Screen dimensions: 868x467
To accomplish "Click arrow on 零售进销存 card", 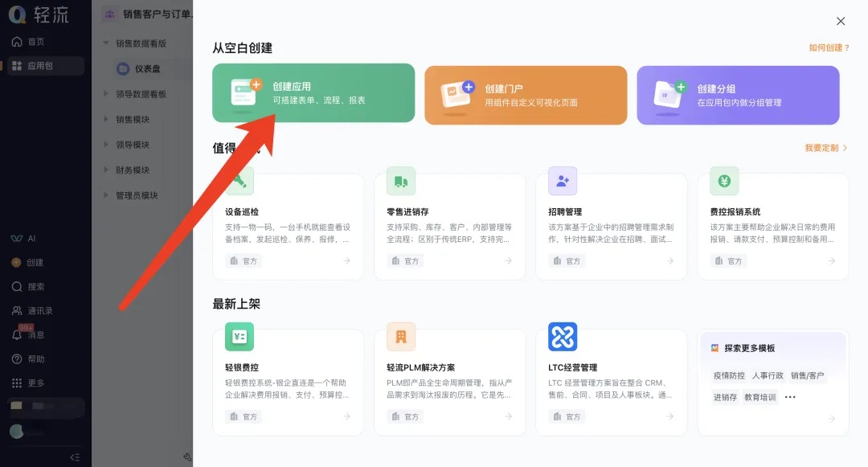I will point(508,260).
